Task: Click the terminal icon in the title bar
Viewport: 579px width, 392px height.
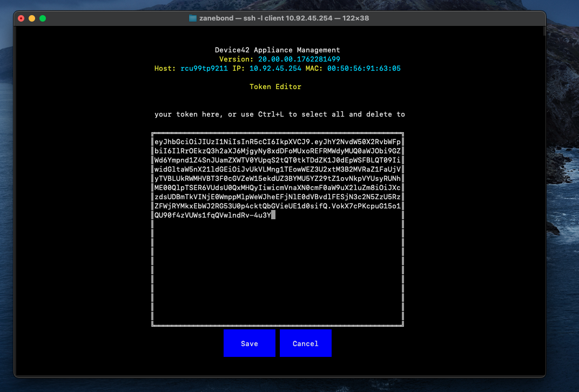Action: [192, 18]
